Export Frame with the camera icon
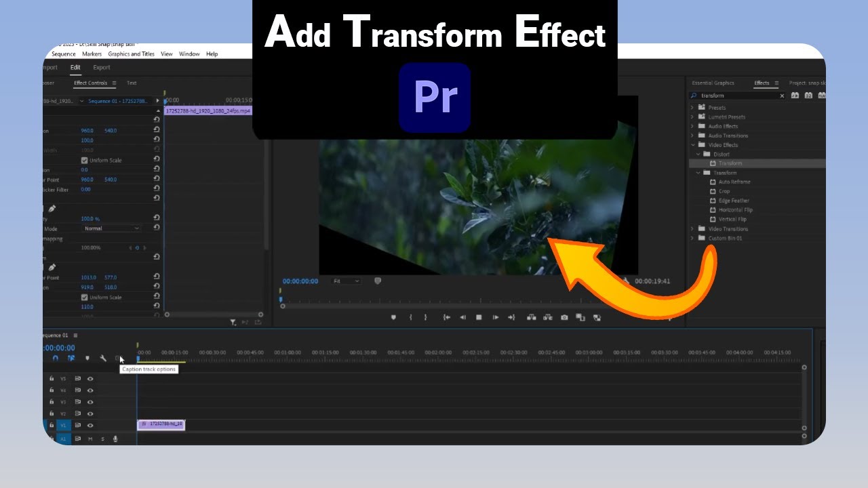Screen dimensions: 868x488 point(564,317)
